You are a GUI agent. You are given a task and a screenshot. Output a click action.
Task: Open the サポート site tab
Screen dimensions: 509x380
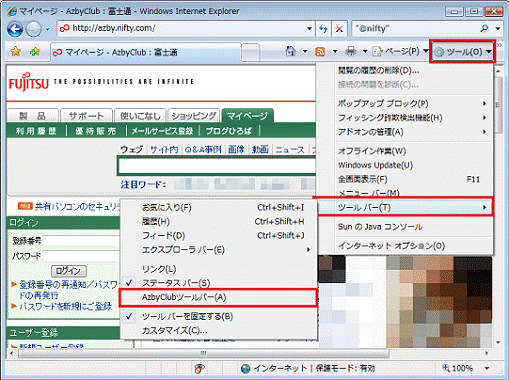(86, 116)
